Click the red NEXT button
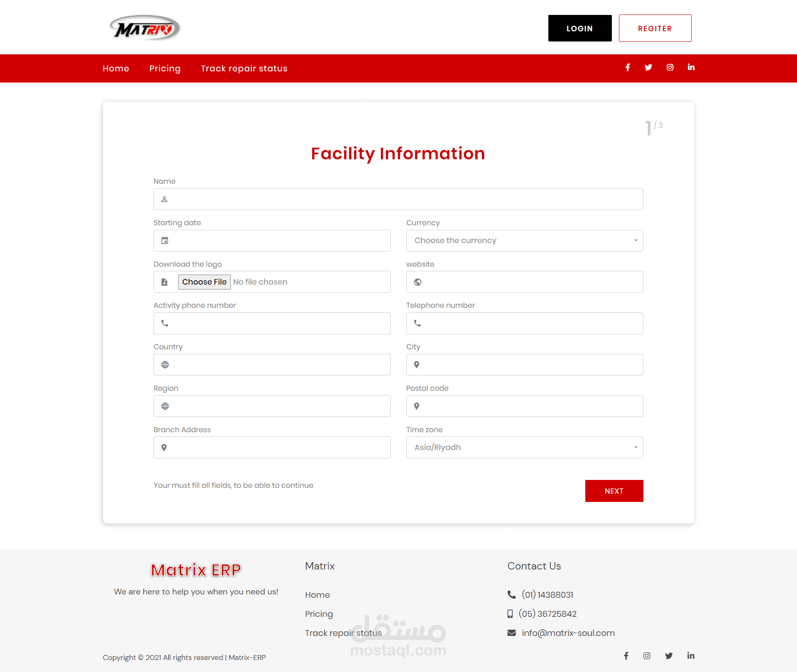This screenshot has height=672, width=797. click(614, 491)
